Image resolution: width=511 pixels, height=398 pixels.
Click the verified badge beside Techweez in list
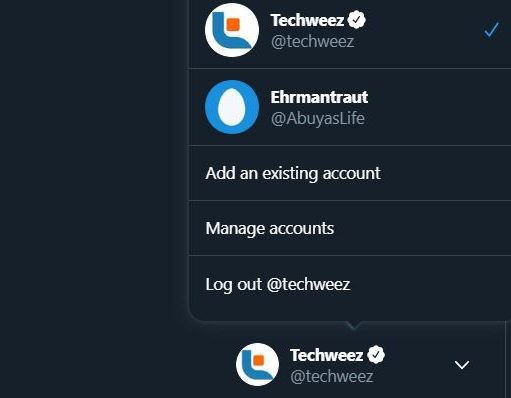coord(356,20)
